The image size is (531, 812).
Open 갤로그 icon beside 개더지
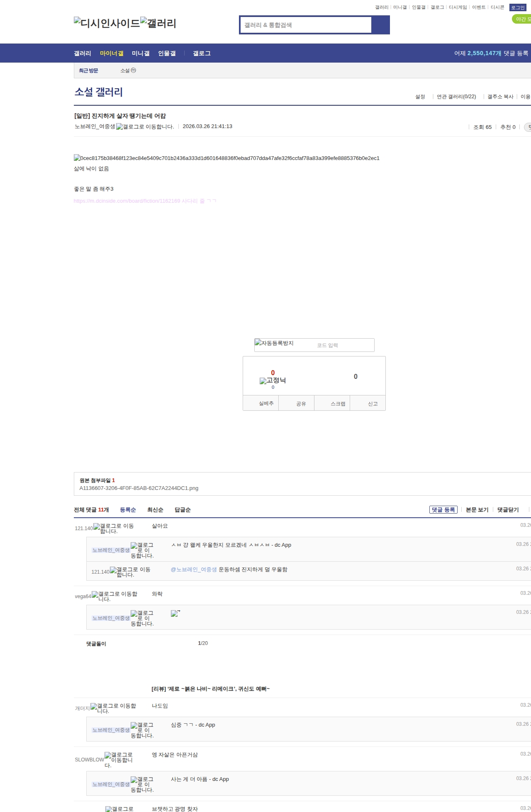113,708
